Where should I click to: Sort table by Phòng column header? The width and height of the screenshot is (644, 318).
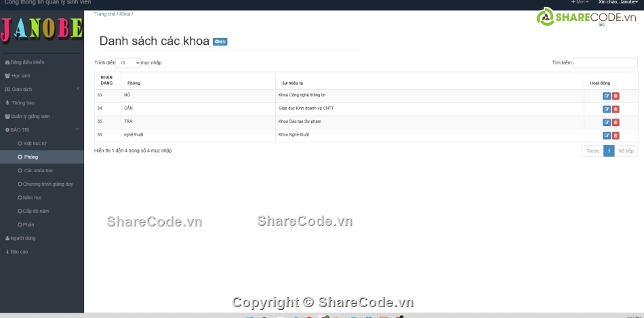point(134,83)
